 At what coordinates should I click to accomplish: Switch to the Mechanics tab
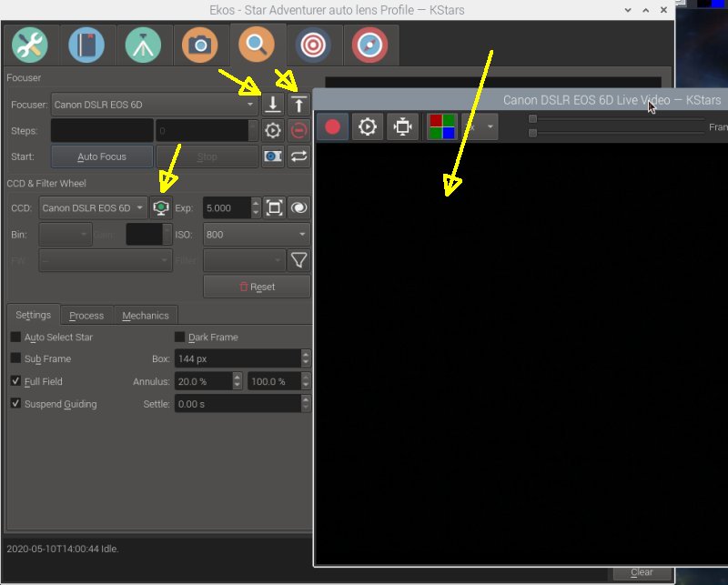point(146,316)
